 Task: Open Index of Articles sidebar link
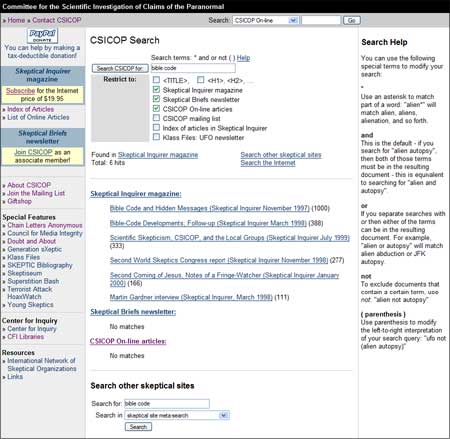30,109
